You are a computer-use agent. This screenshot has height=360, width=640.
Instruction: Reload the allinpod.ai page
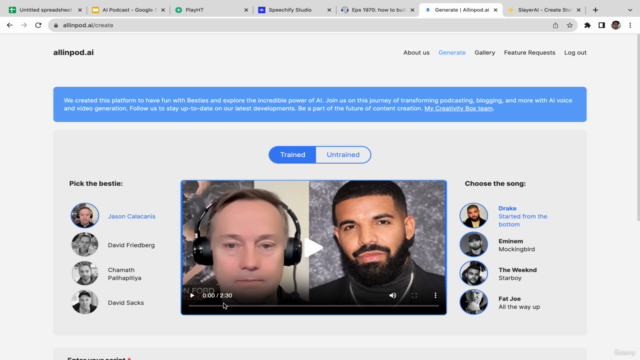tap(38, 25)
